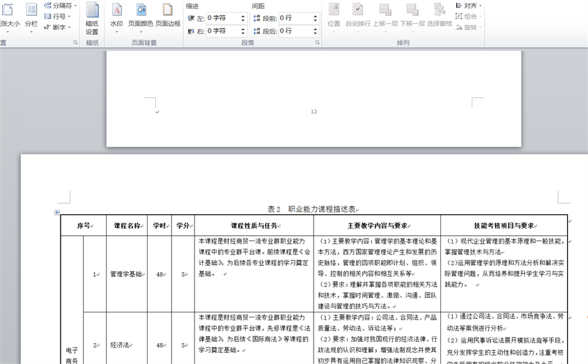This screenshot has width=588, height=364.
Task: Click the spacing before (段前) input field
Action: tap(294, 18)
